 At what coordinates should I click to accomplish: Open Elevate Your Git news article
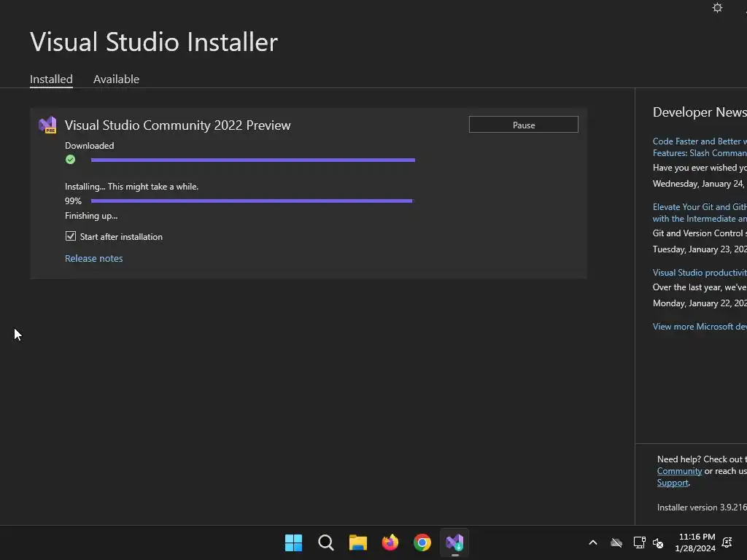(700, 213)
